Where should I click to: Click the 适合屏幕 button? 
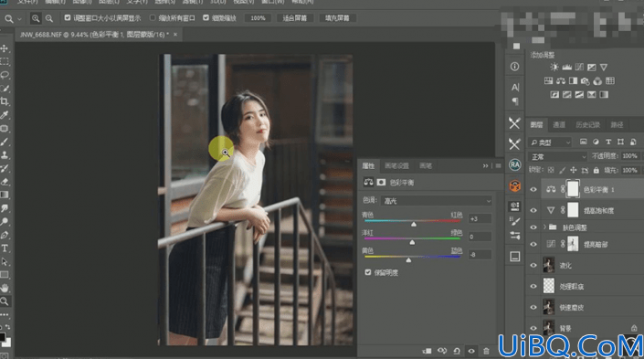coord(295,18)
